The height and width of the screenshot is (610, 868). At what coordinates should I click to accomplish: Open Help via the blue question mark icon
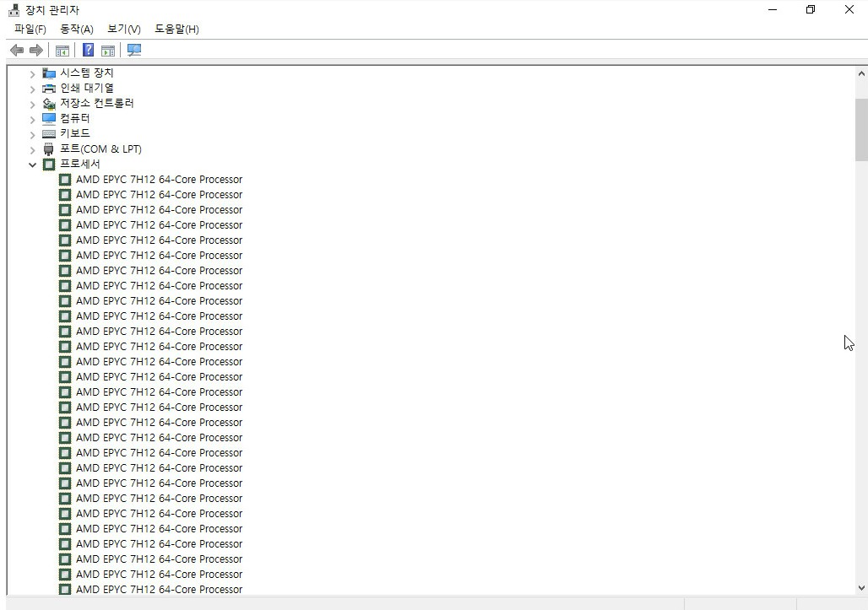[88, 51]
